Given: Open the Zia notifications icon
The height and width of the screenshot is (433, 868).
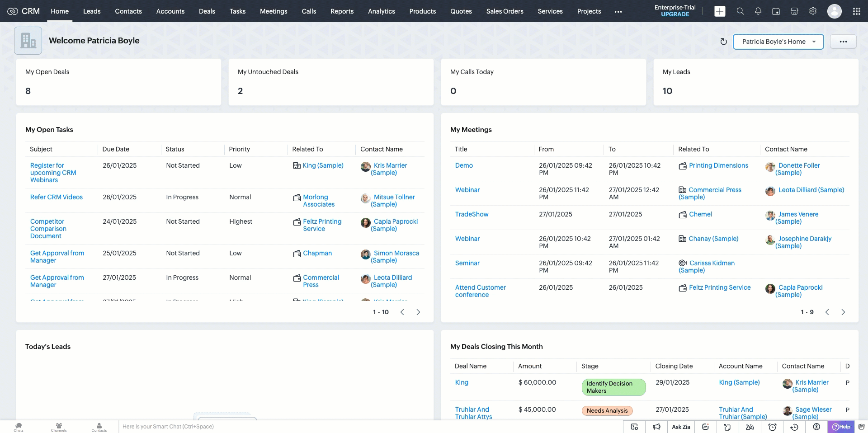Looking at the screenshot, I should coord(705,427).
